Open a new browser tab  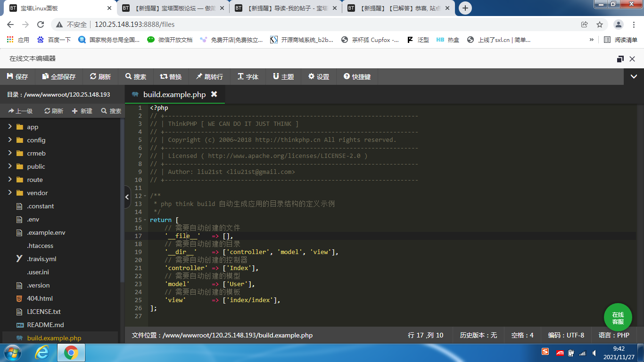[x=465, y=8]
